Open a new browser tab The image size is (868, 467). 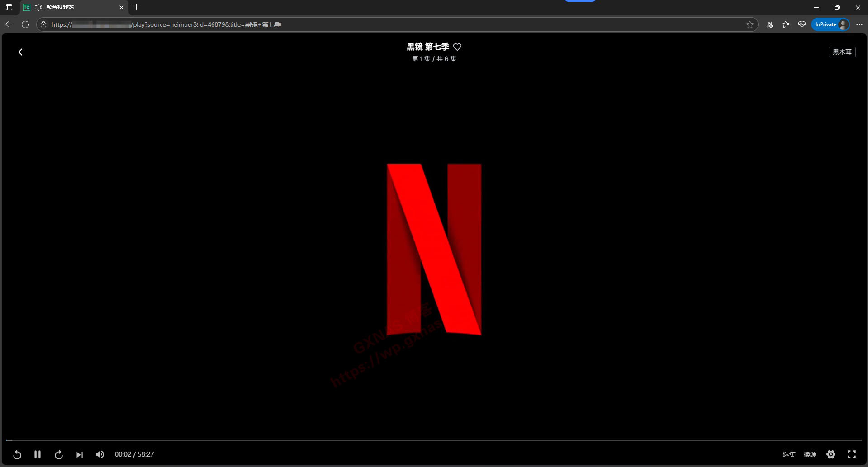coord(137,7)
